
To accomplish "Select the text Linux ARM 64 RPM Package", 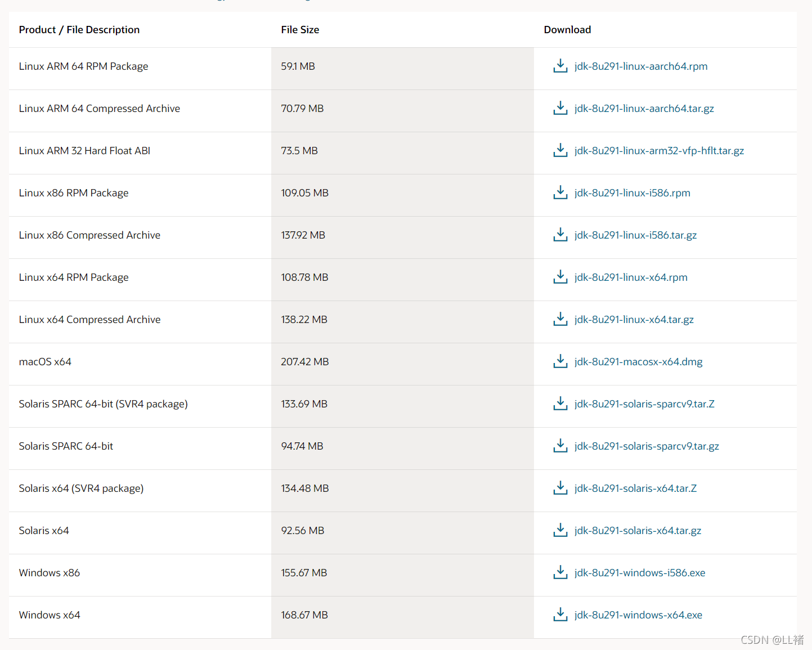I will click(x=83, y=66).
